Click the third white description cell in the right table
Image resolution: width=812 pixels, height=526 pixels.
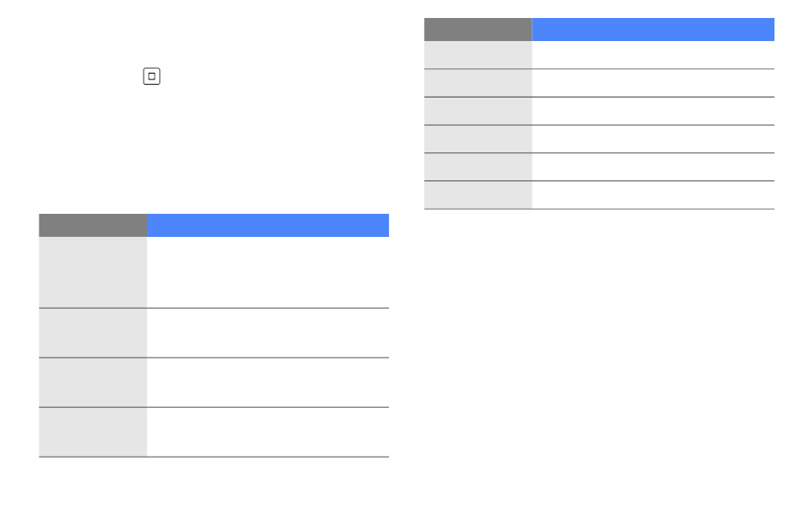(x=653, y=111)
